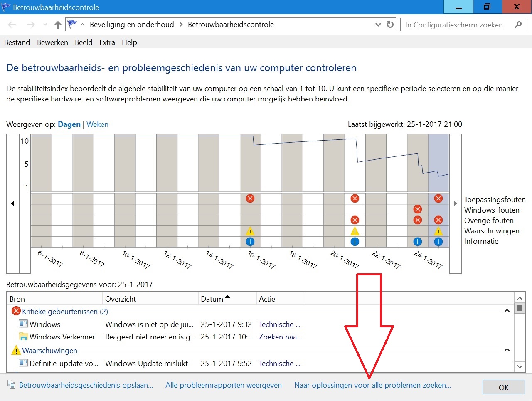Click the breadcrumb arrow after Beveiliging en onderhoud

point(181,25)
